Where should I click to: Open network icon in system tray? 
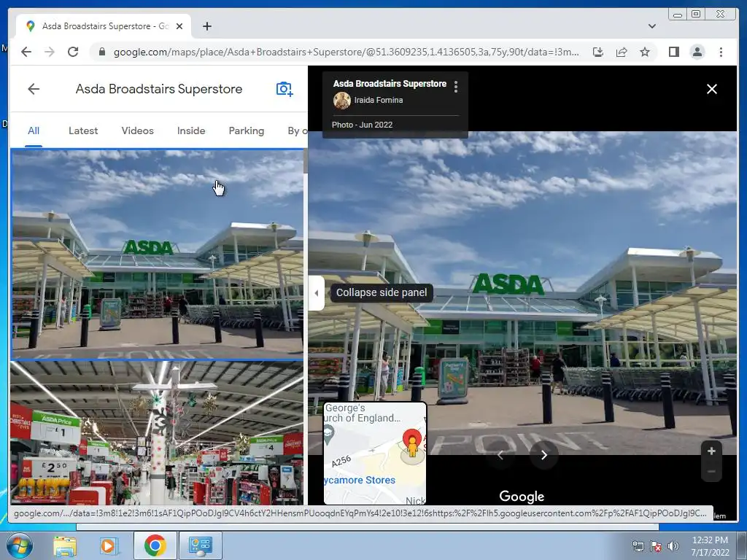(638, 546)
